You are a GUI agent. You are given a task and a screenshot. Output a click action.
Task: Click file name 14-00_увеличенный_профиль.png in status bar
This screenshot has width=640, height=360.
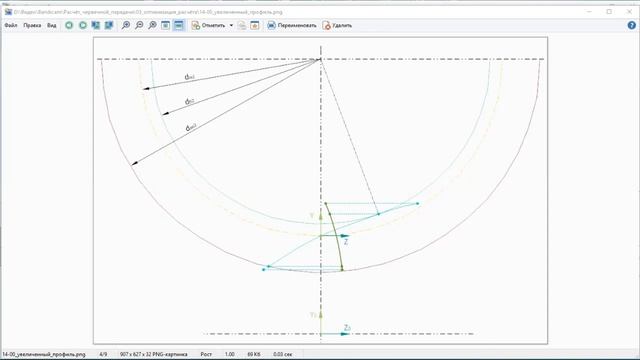click(44, 354)
